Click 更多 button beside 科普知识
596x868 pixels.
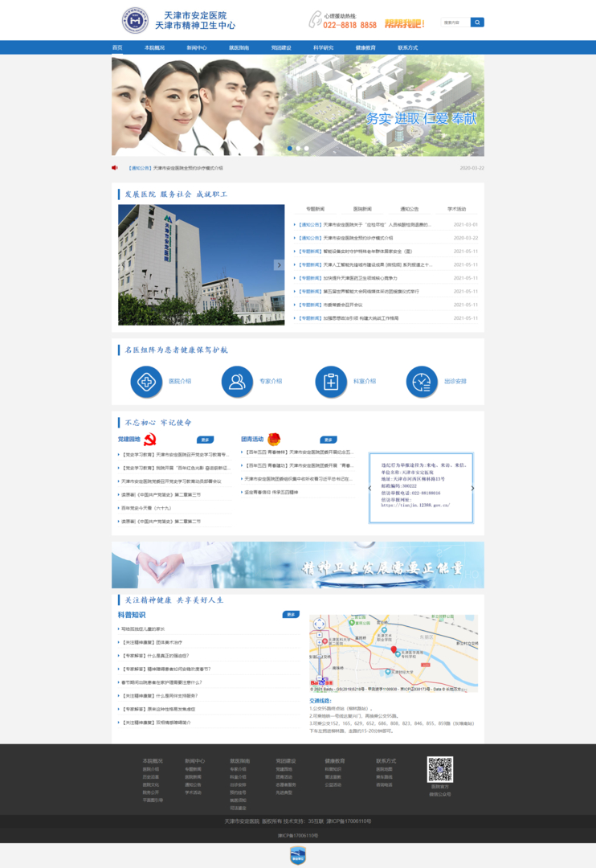tap(291, 615)
